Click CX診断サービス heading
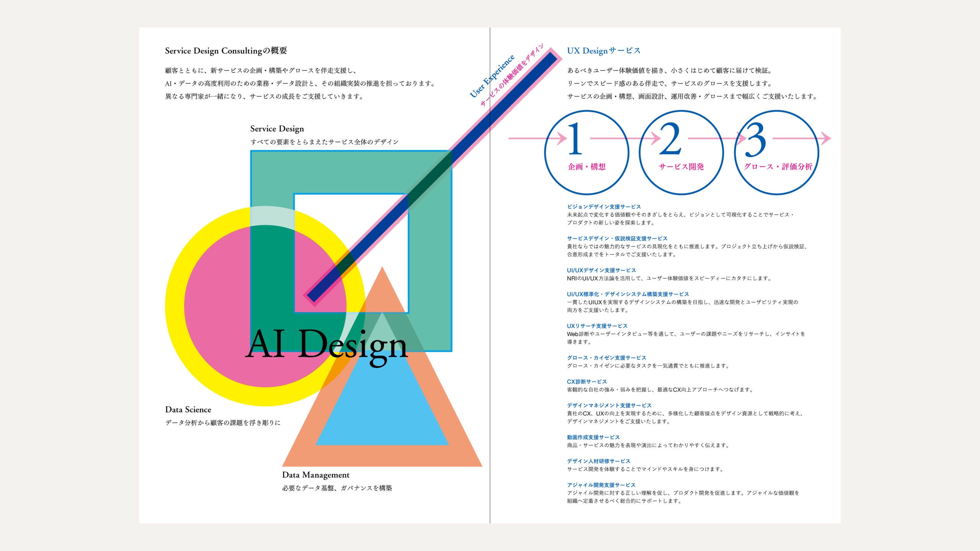This screenshot has height=551, width=980. 587,381
